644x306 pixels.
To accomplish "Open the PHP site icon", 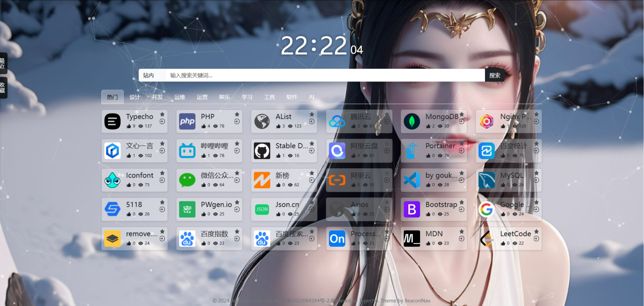I will click(187, 121).
